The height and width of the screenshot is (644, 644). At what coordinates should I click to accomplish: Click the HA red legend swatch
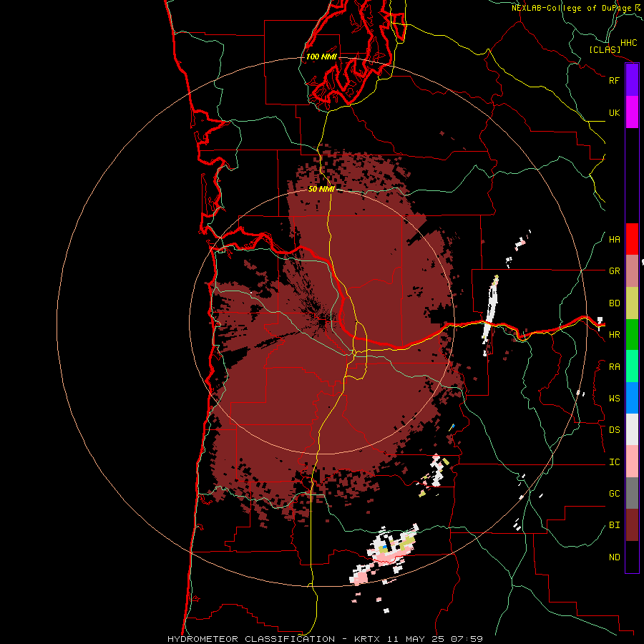tap(632, 239)
